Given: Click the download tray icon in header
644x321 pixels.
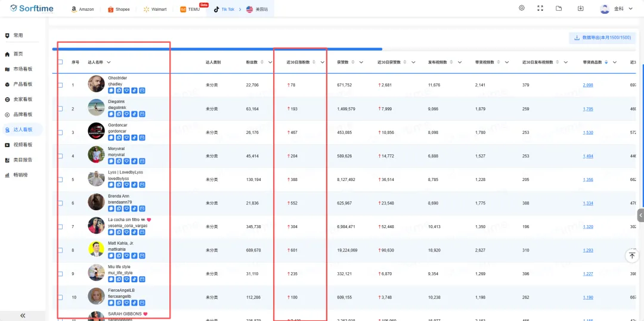Looking at the screenshot, I should (581, 8).
